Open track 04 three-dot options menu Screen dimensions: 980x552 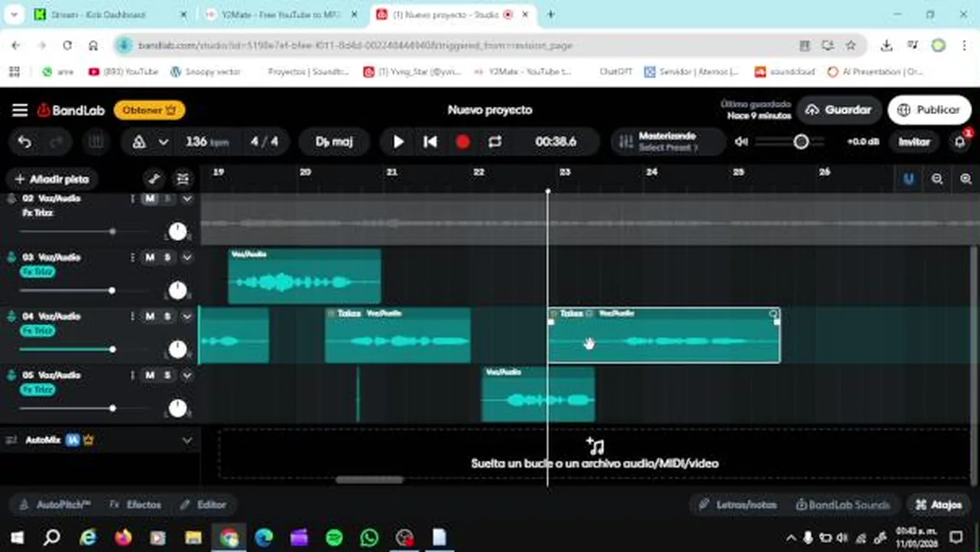coord(133,316)
